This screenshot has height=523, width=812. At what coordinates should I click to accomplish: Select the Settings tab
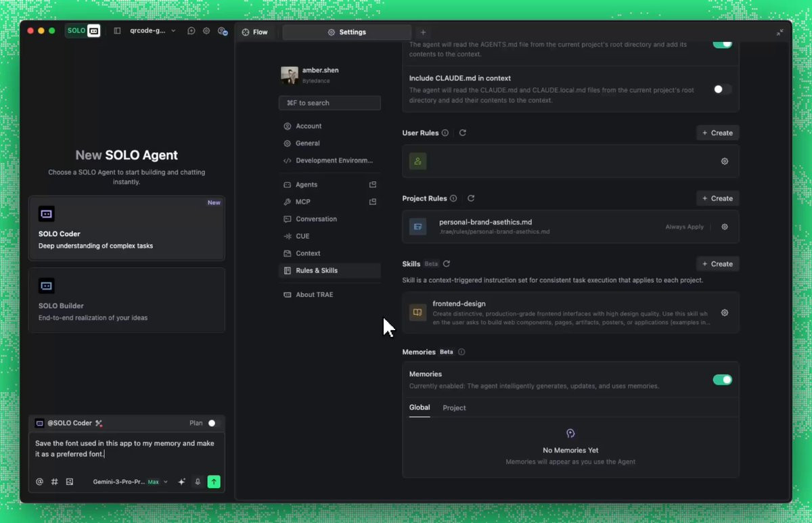click(x=346, y=32)
